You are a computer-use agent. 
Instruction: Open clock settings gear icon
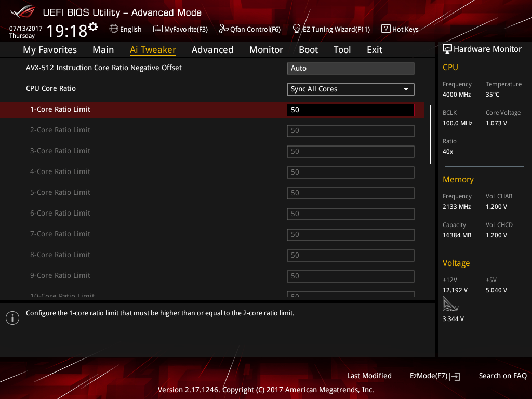(93, 27)
